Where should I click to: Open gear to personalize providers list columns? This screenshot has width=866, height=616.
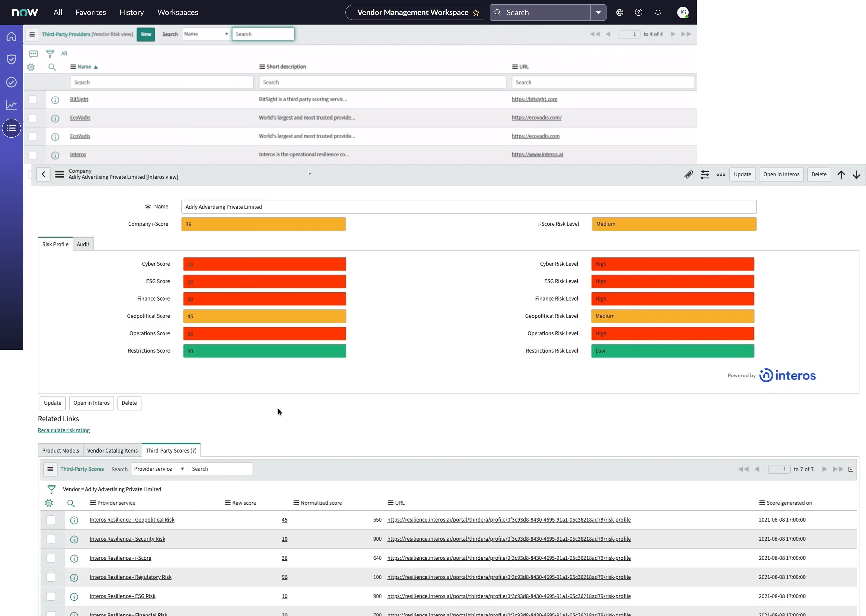pyautogui.click(x=31, y=67)
